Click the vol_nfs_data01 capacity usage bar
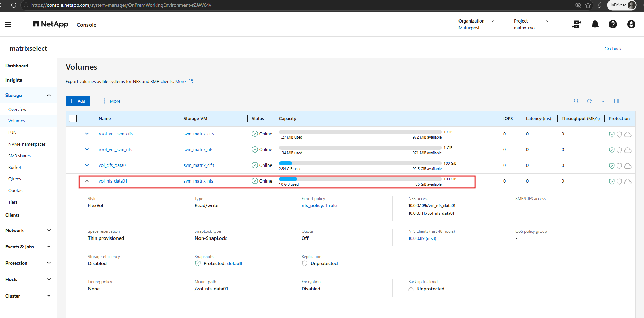The width and height of the screenshot is (644, 318). pos(360,179)
